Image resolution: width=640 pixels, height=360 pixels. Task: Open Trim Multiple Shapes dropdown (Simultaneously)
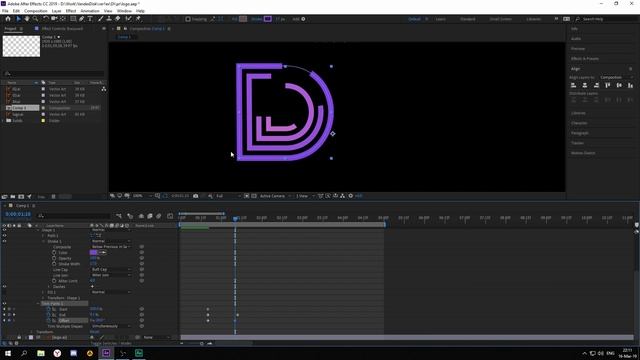click(x=111, y=326)
